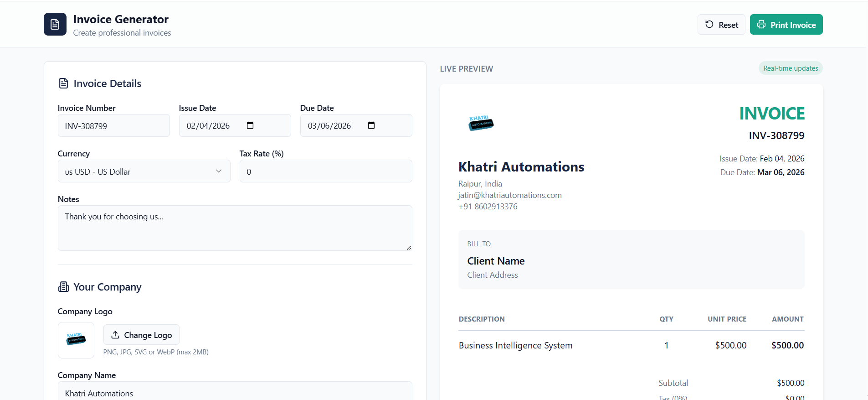This screenshot has height=400, width=868.
Task: Click the jatin@khatriautomations.com email text
Action: click(510, 195)
